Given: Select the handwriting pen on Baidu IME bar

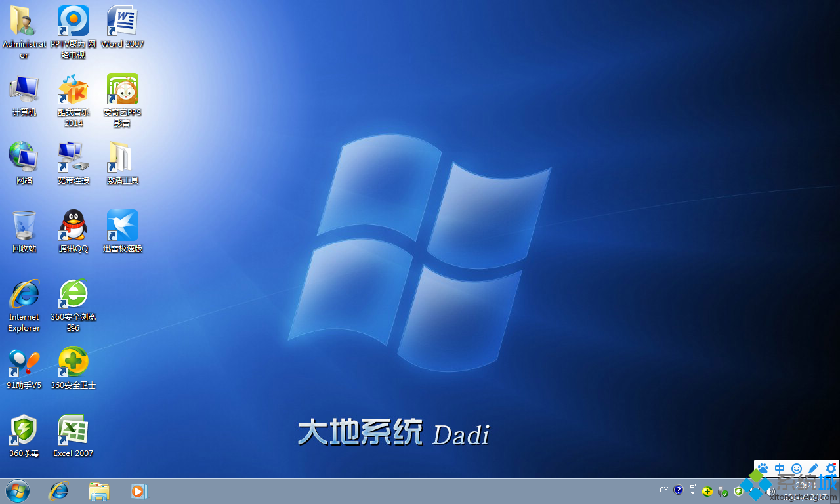Looking at the screenshot, I should pyautogui.click(x=812, y=468).
